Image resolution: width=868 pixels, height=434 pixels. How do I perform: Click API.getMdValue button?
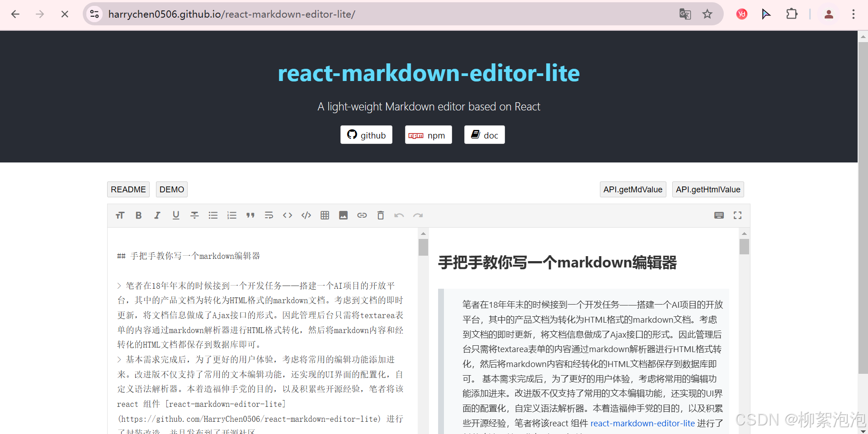633,189
